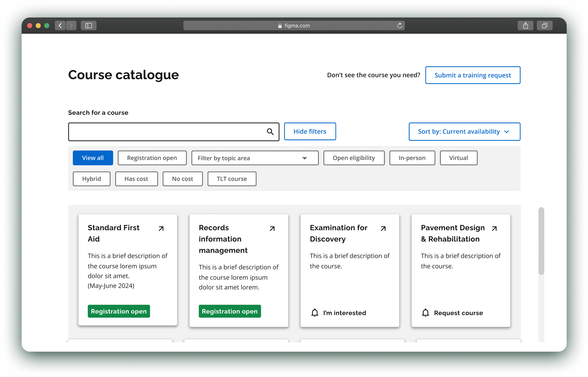Click the Hide filters button
The height and width of the screenshot is (377, 588).
point(310,131)
